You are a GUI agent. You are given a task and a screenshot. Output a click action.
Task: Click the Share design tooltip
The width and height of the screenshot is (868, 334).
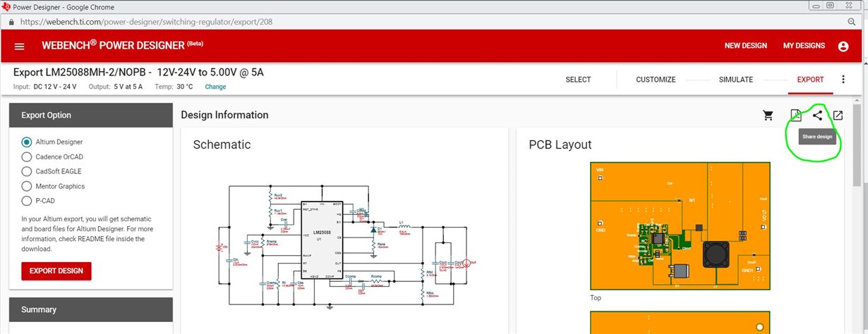coord(817,137)
